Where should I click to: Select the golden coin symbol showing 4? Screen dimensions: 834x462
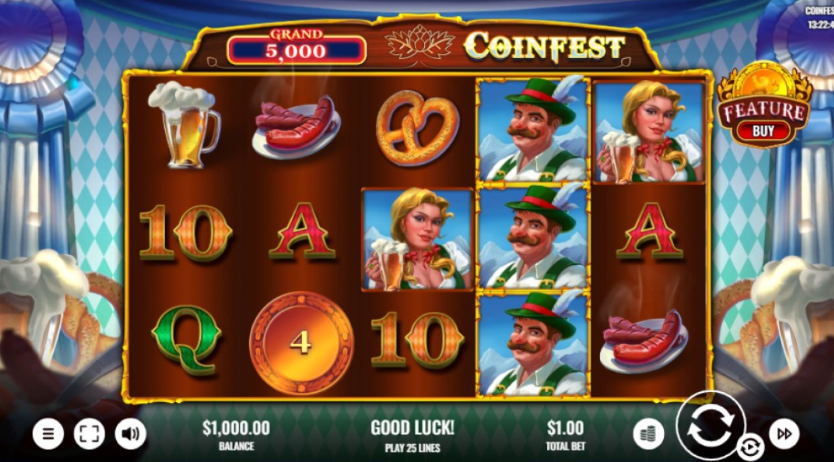(301, 343)
